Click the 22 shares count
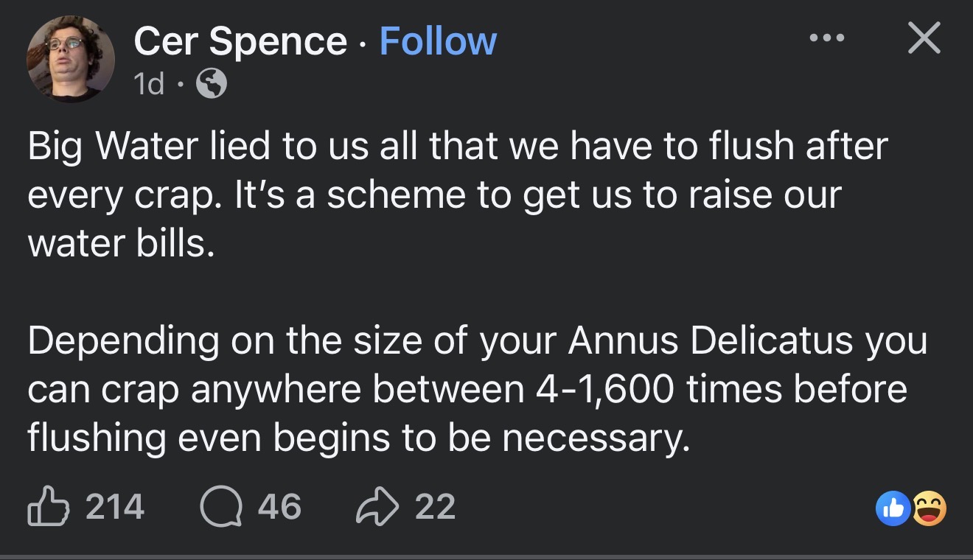The image size is (973, 560). pyautogui.click(x=435, y=508)
